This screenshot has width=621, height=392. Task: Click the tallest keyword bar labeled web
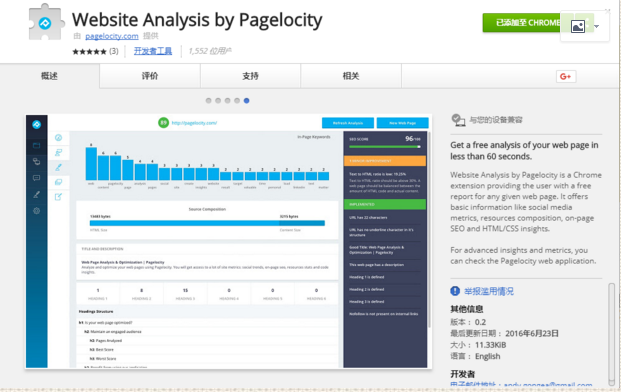coord(91,164)
